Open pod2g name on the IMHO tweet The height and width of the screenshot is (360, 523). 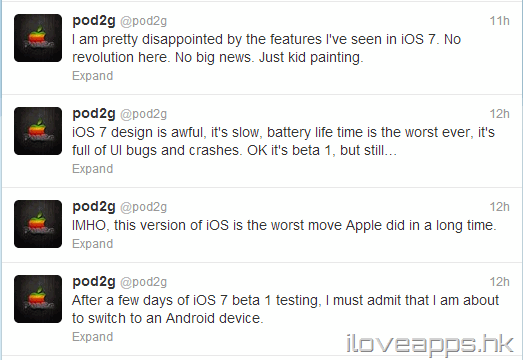click(94, 208)
